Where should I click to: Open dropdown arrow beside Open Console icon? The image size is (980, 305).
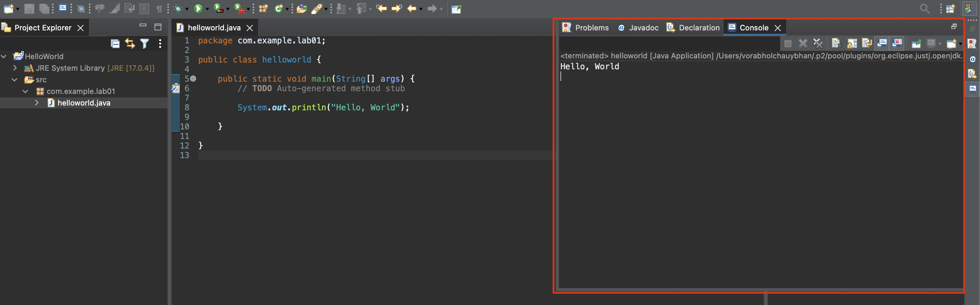[x=960, y=44]
